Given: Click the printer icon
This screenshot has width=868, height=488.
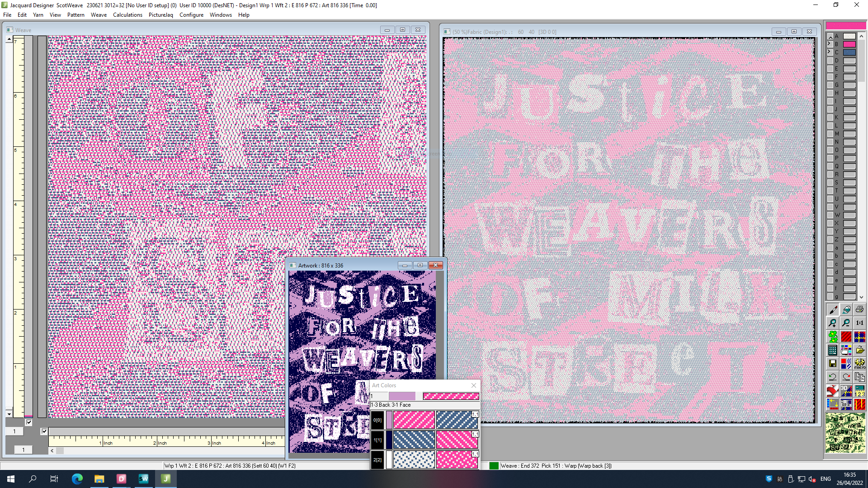Looking at the screenshot, I should pyautogui.click(x=859, y=310).
